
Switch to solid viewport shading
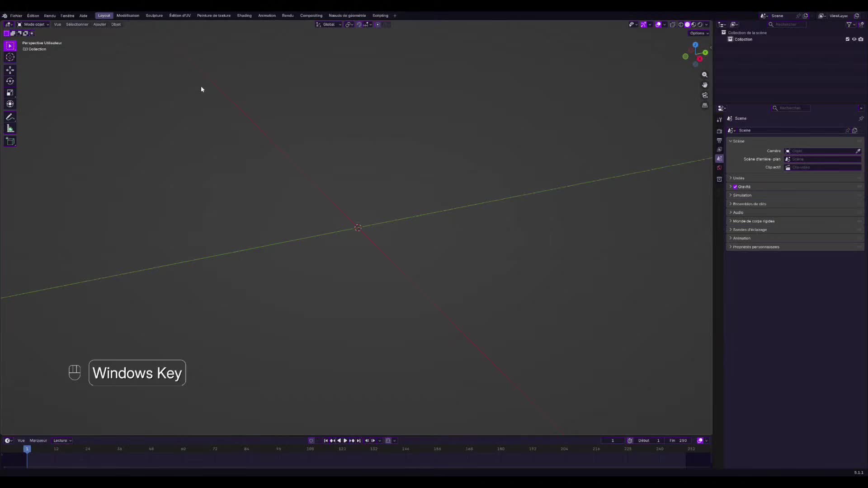pyautogui.click(x=687, y=24)
